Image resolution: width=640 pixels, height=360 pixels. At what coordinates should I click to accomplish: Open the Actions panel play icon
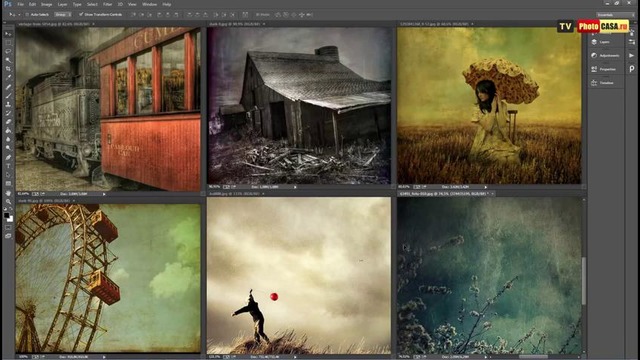(632, 56)
